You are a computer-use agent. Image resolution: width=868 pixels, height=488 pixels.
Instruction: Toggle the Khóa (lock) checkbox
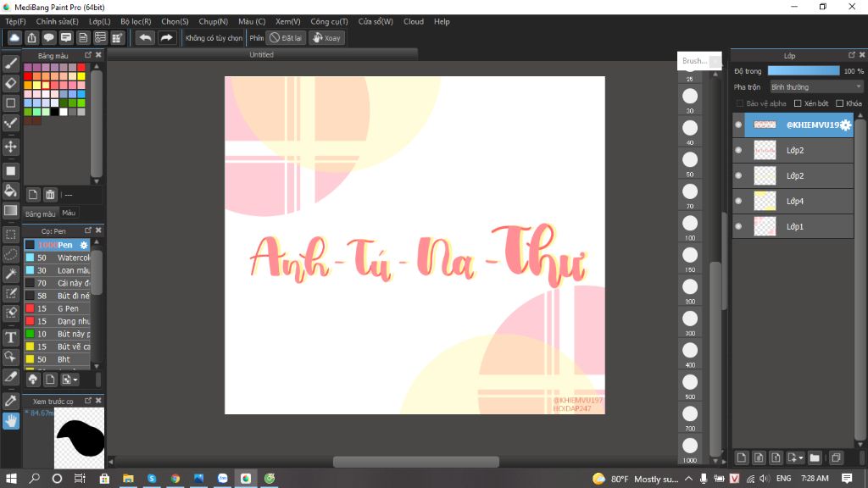(x=840, y=103)
